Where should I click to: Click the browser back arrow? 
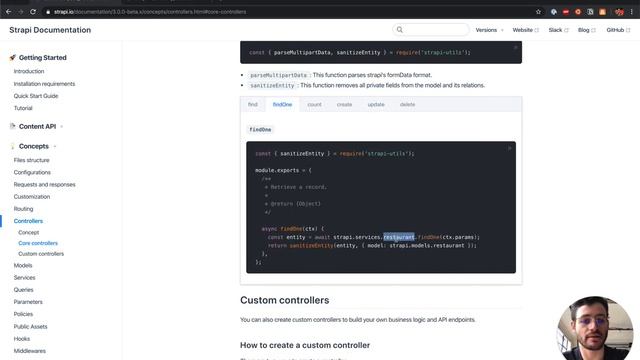pos(8,12)
